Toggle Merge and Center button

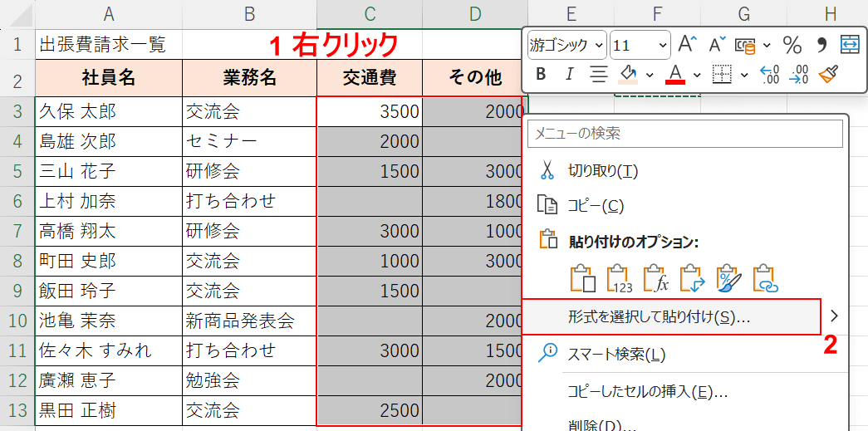[850, 45]
